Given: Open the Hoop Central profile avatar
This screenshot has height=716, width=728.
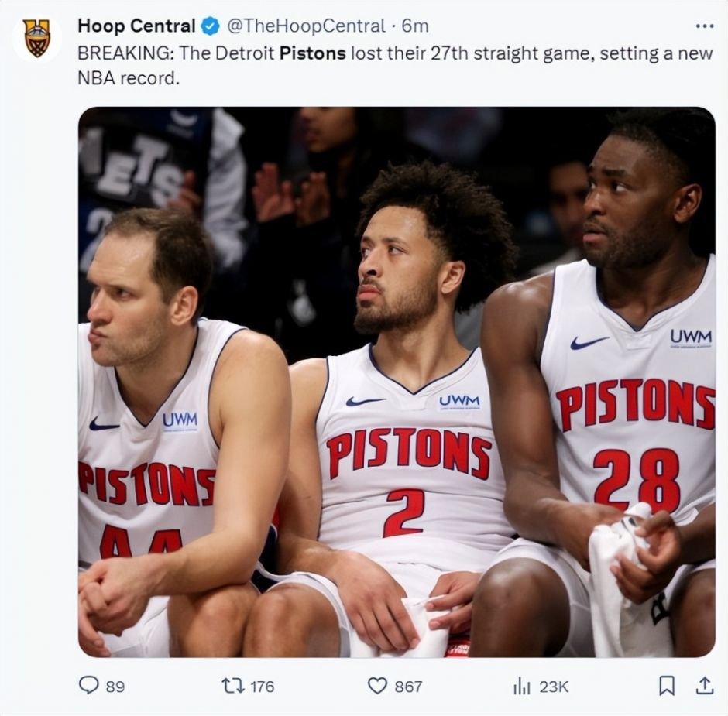Looking at the screenshot, I should coord(36,37).
